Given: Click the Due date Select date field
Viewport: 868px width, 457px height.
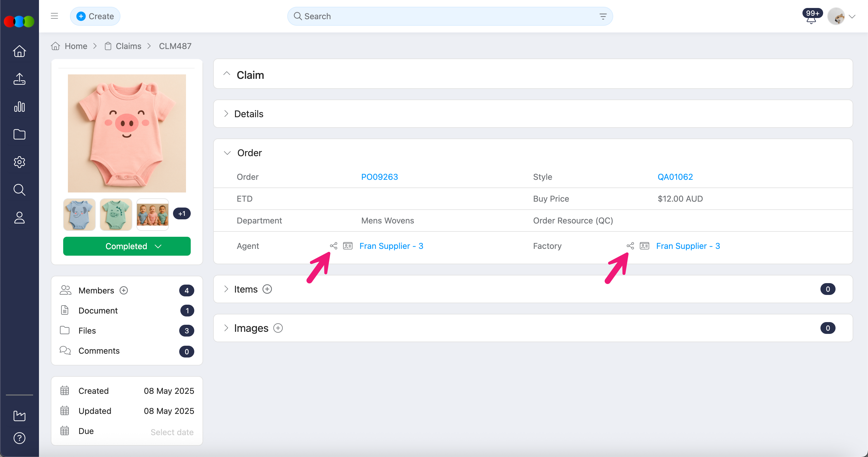Looking at the screenshot, I should [172, 432].
